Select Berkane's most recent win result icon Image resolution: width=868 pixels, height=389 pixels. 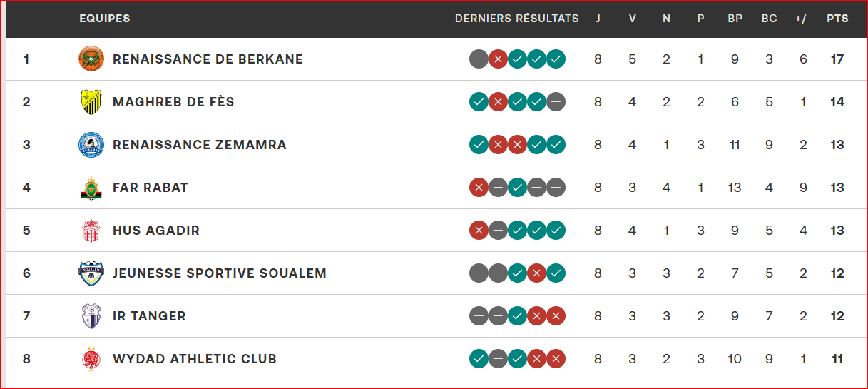556,59
